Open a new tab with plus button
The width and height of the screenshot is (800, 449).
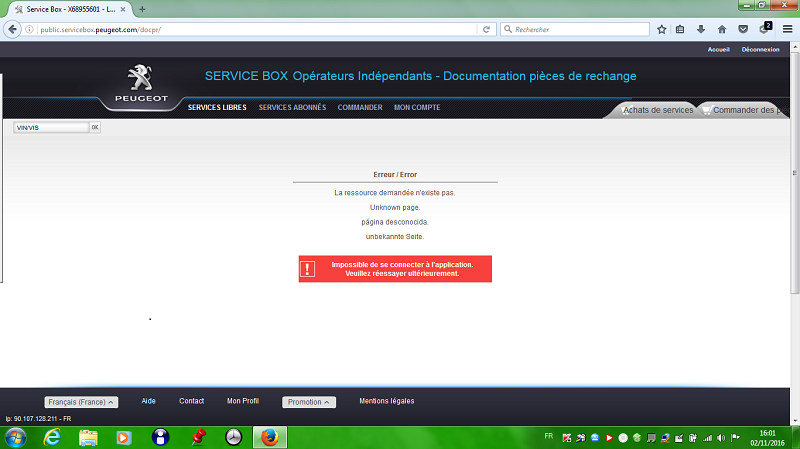pyautogui.click(x=142, y=9)
